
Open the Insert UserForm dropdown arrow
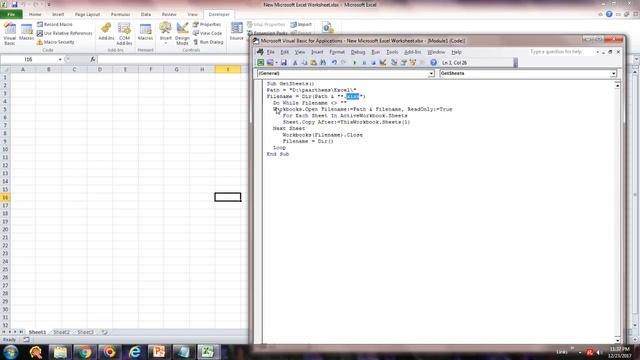pyautogui.click(x=276, y=62)
